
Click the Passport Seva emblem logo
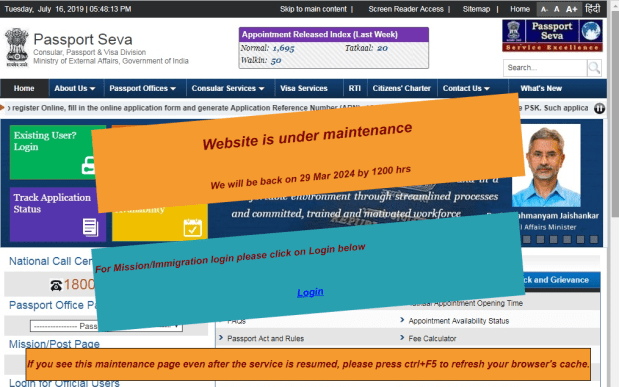coord(17,47)
